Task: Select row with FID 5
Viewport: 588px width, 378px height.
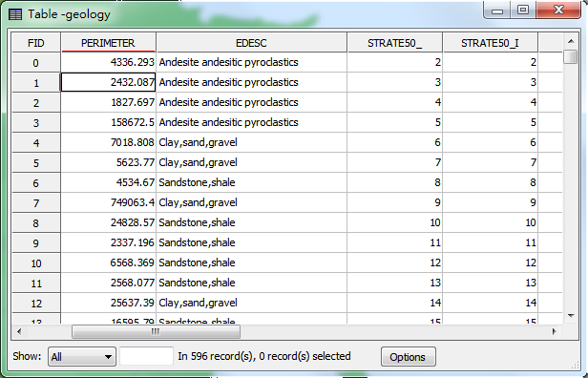Action: point(36,162)
